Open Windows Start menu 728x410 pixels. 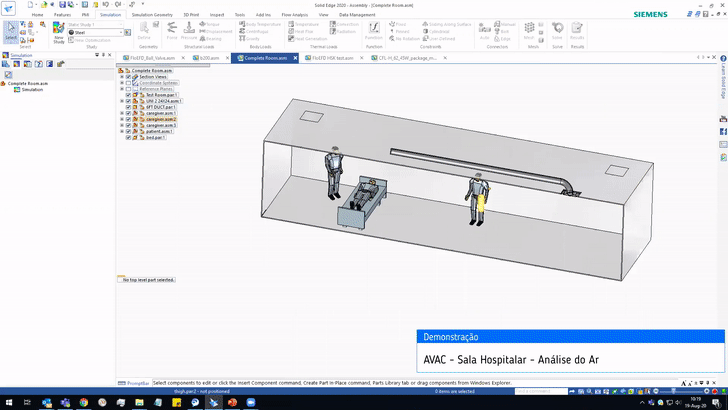[x=9, y=403]
